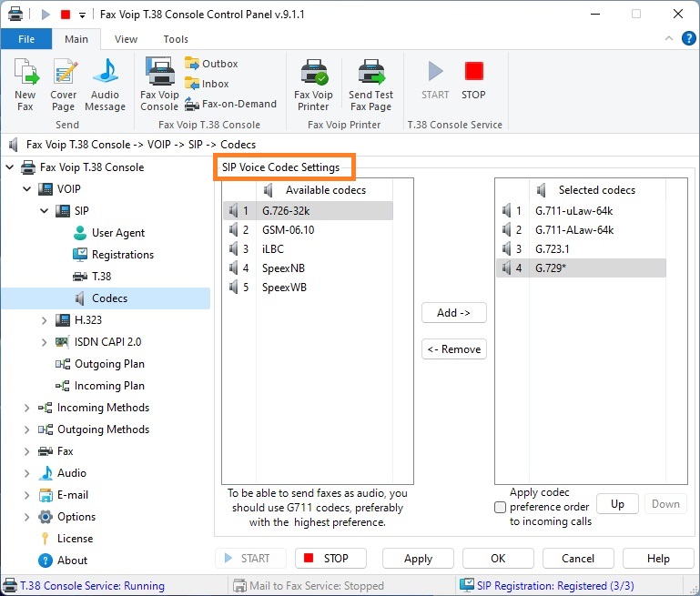Collapse the VOIP tree node

coord(27,189)
